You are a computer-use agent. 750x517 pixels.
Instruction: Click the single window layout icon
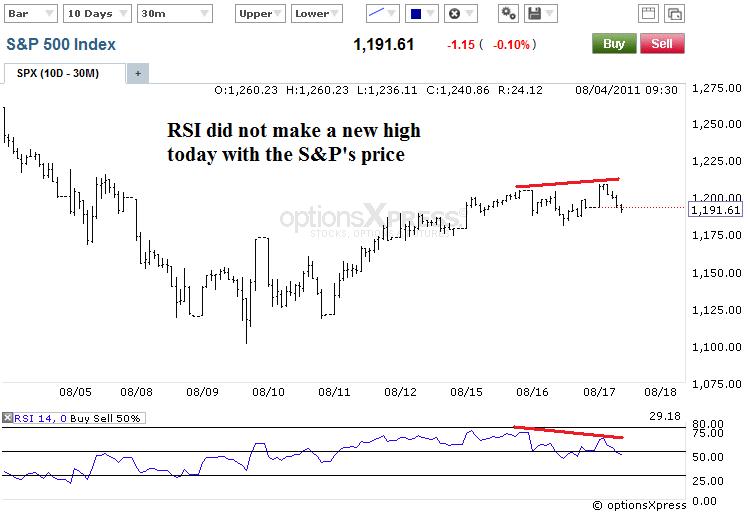(648, 14)
